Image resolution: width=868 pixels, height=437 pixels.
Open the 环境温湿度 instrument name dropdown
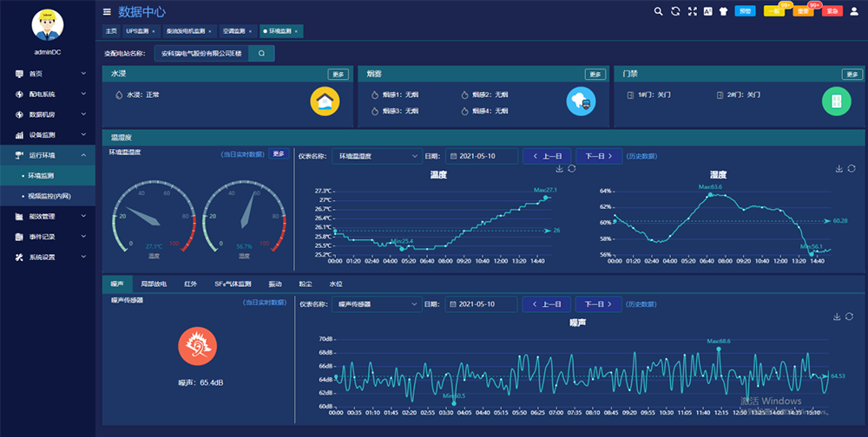[x=375, y=156]
